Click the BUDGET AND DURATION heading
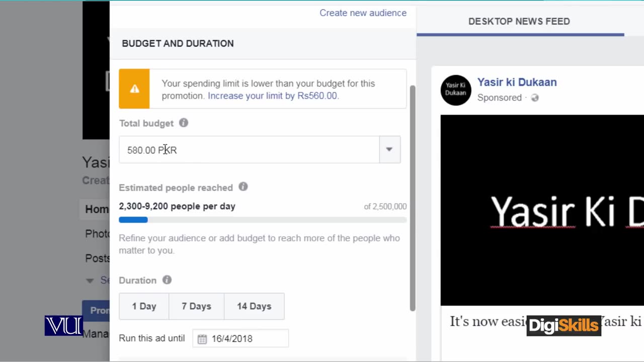 tap(178, 44)
